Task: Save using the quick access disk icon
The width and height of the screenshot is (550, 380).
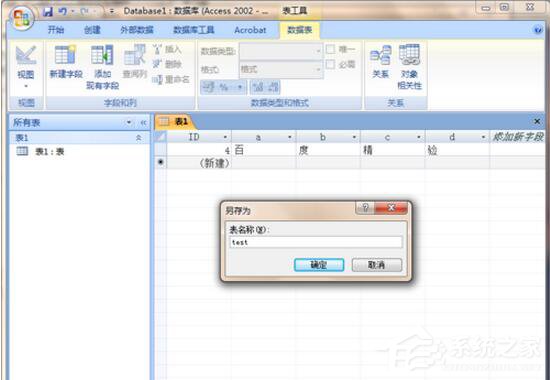Action: (48, 12)
